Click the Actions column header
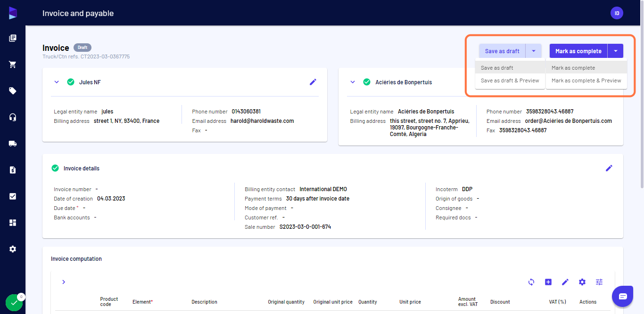644x314 pixels. click(x=588, y=302)
